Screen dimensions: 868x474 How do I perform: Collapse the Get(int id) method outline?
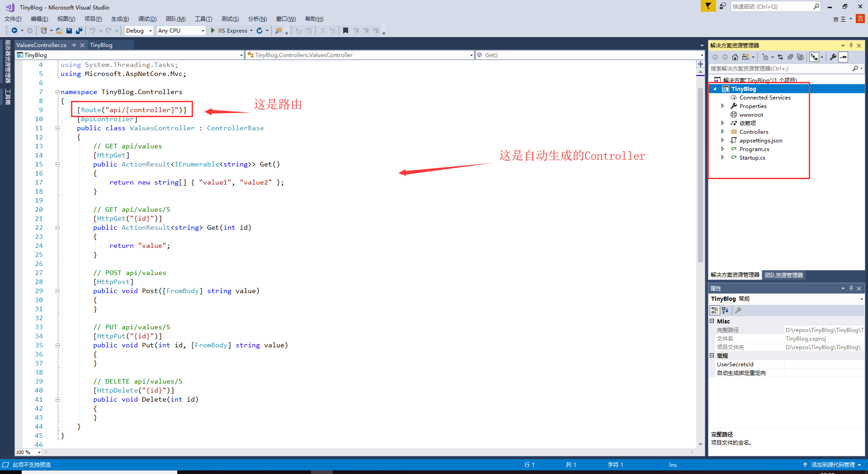click(57, 228)
